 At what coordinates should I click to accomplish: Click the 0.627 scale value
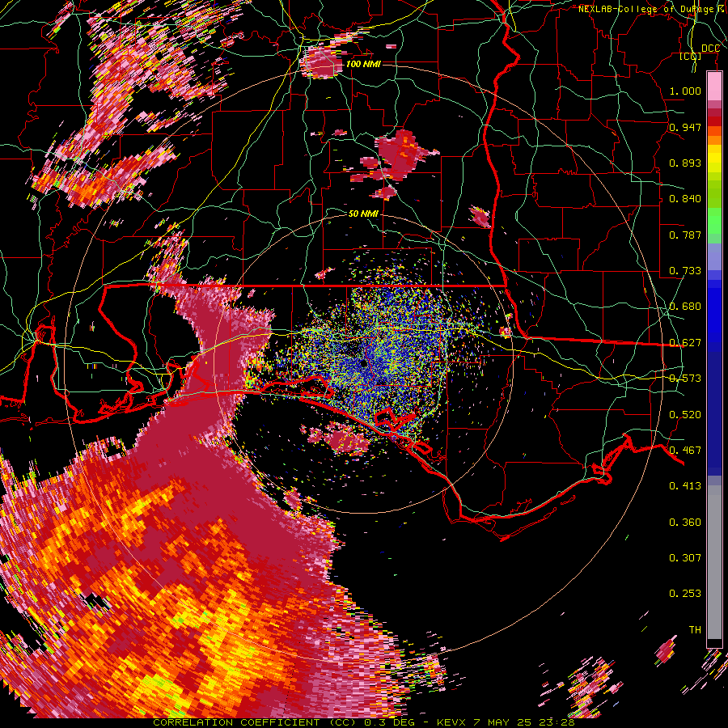click(685, 343)
